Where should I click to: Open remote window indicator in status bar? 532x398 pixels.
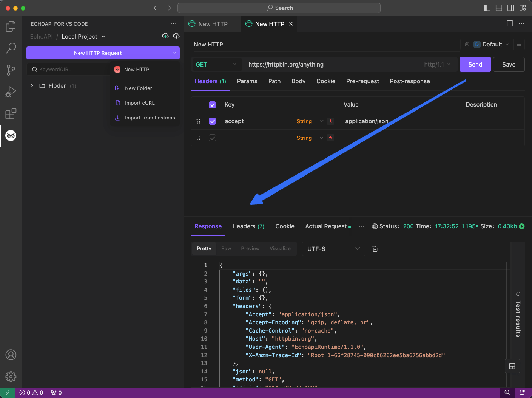pyautogui.click(x=8, y=393)
